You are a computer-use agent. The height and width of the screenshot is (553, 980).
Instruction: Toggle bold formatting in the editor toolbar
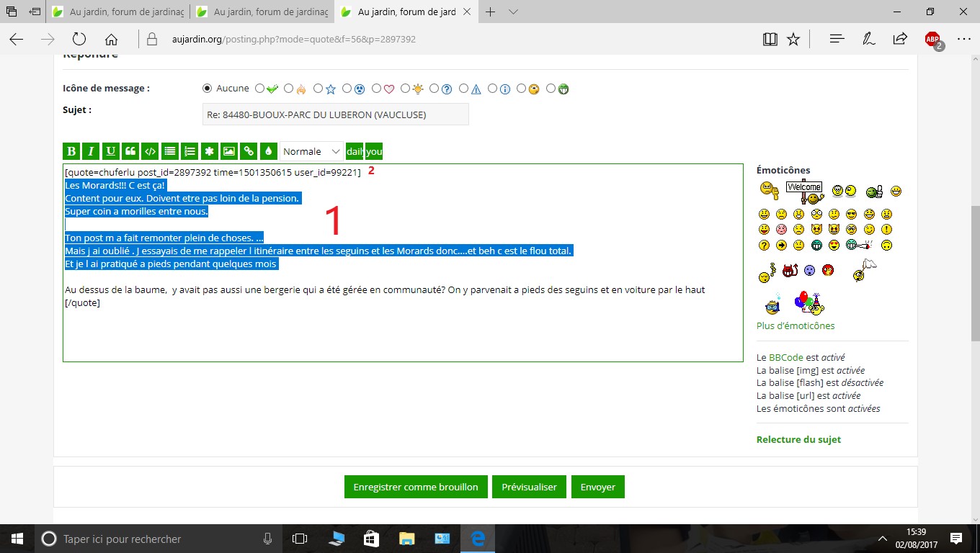(x=71, y=151)
